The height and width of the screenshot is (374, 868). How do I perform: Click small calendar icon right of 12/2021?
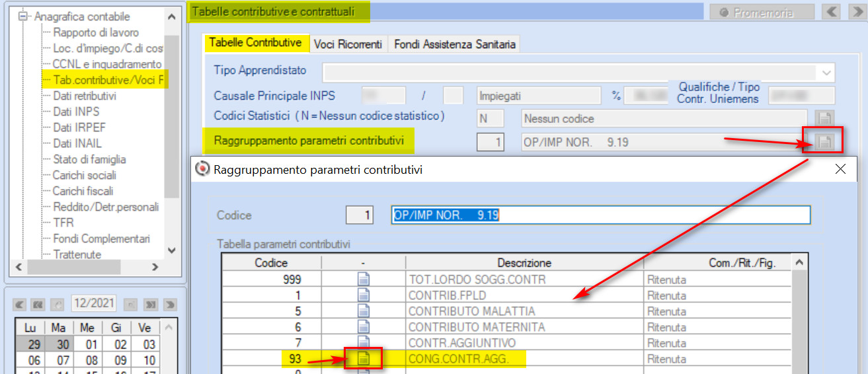pos(130,305)
